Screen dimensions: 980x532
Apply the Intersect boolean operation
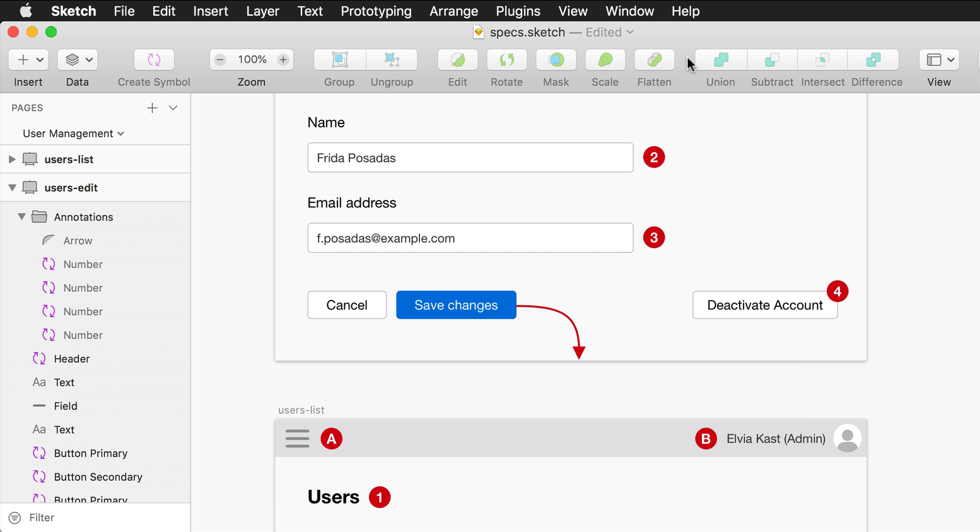[x=822, y=60]
